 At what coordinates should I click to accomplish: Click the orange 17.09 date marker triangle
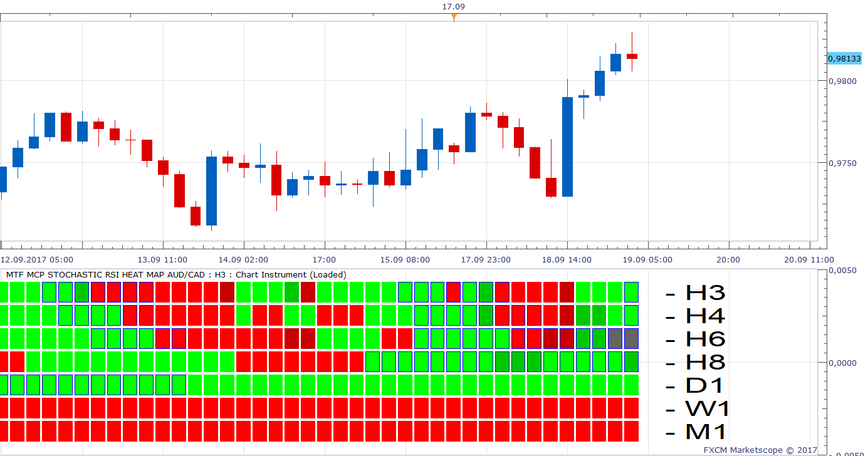(x=454, y=17)
